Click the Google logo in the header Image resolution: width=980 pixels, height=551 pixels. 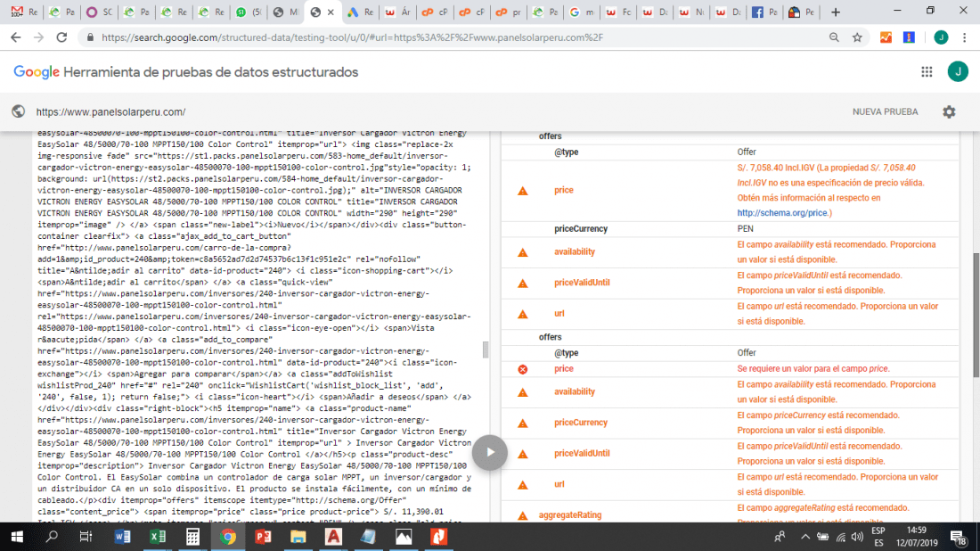[x=37, y=72]
